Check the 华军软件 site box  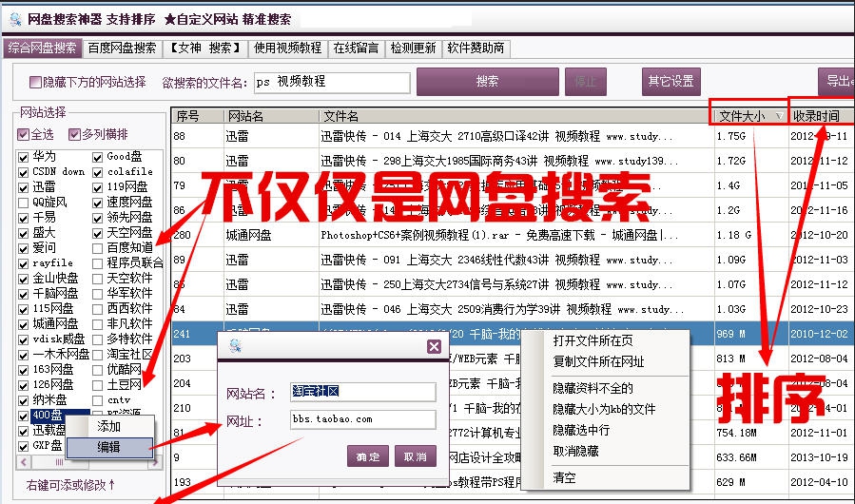(97, 295)
